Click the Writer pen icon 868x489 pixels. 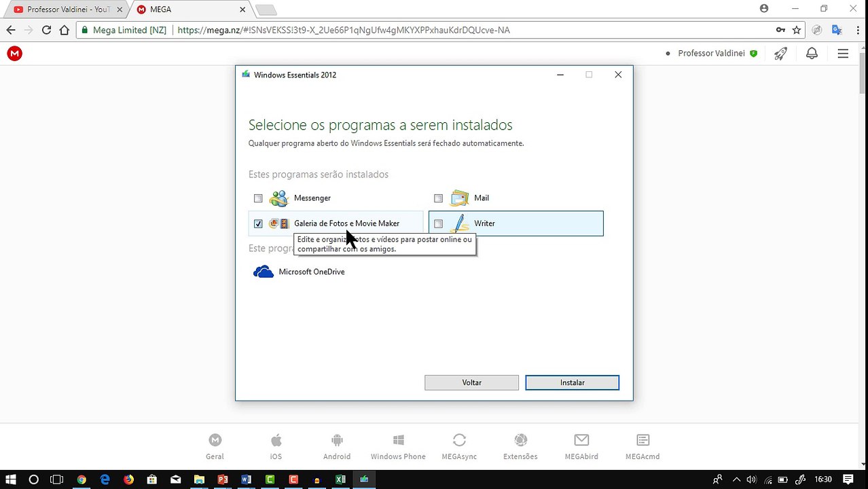pos(459,223)
